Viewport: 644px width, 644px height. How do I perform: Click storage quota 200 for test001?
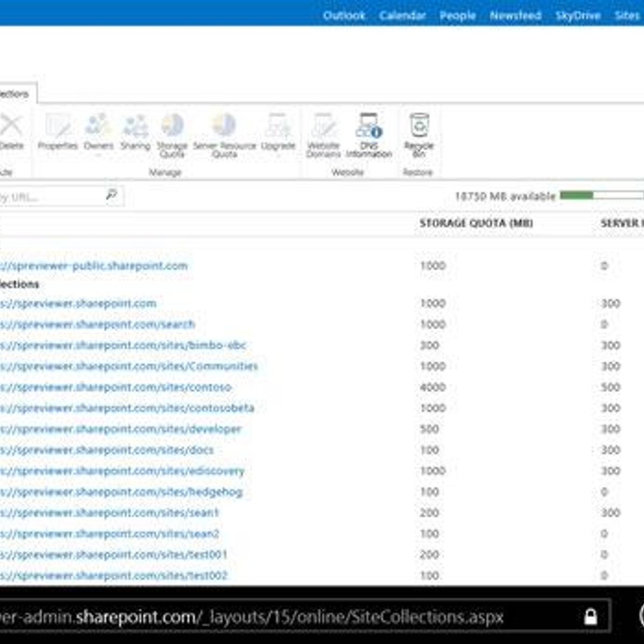(x=429, y=554)
